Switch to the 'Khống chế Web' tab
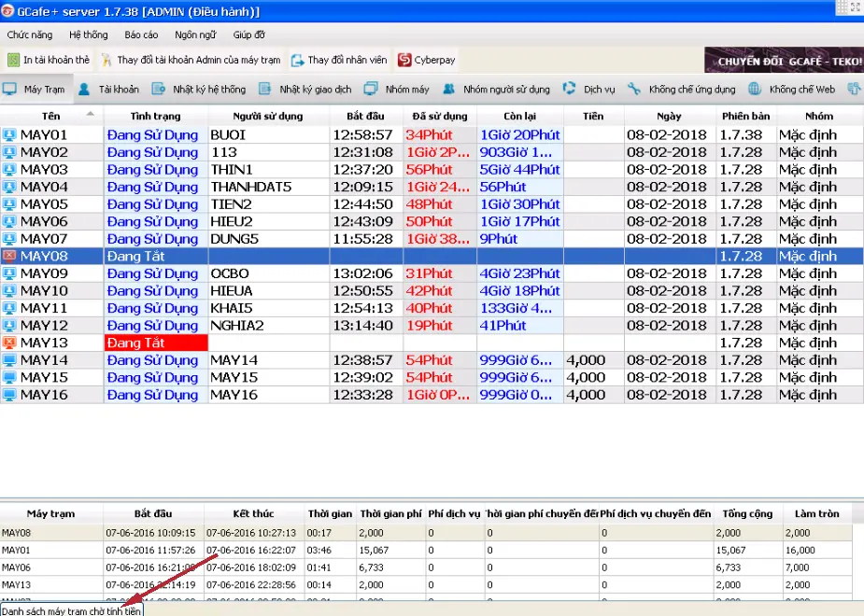 tap(792, 90)
